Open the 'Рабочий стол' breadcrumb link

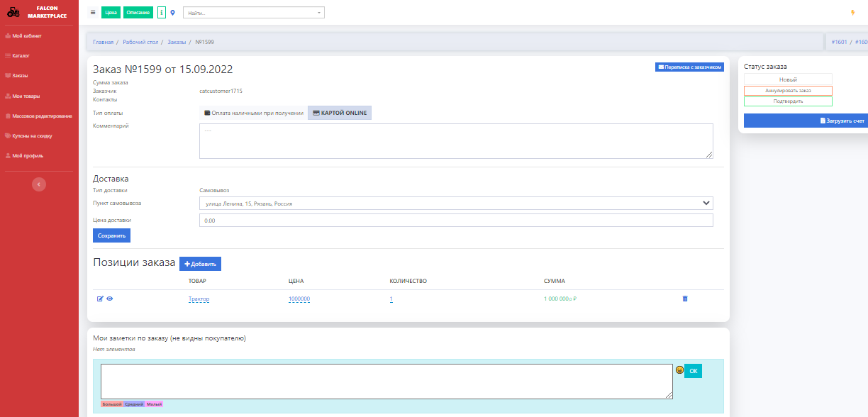pyautogui.click(x=140, y=42)
